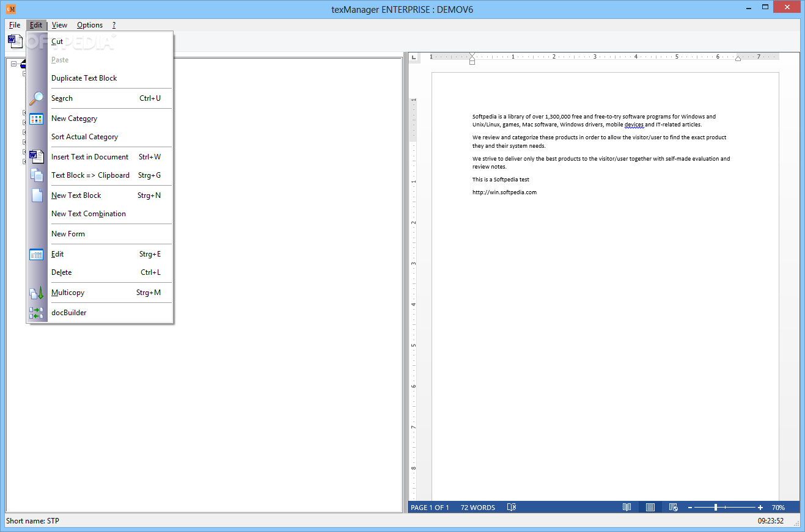
Task: Click the horizontal ruler at the 3 mark
Action: (595, 57)
